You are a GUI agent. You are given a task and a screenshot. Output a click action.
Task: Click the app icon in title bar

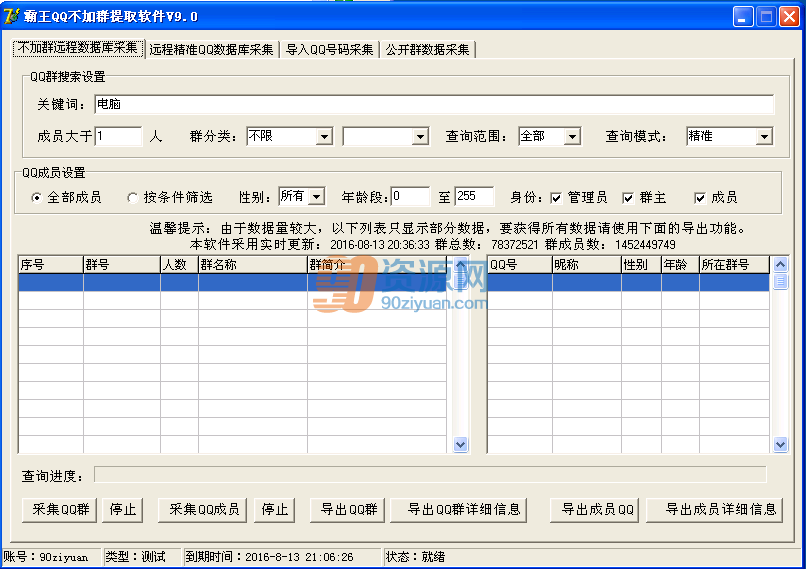[x=11, y=16]
